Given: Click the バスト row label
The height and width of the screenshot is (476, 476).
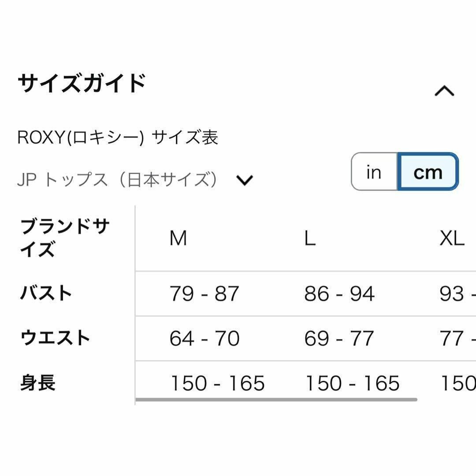Looking at the screenshot, I should click(x=46, y=293).
